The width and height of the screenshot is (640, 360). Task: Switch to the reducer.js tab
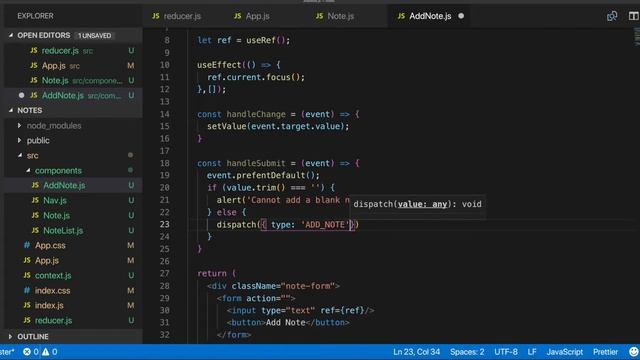coord(176,16)
